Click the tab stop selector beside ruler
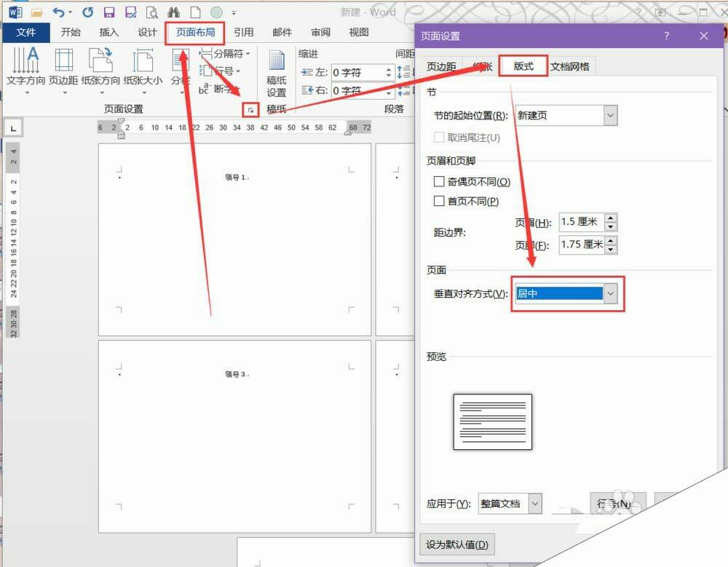The image size is (728, 567). point(13,128)
